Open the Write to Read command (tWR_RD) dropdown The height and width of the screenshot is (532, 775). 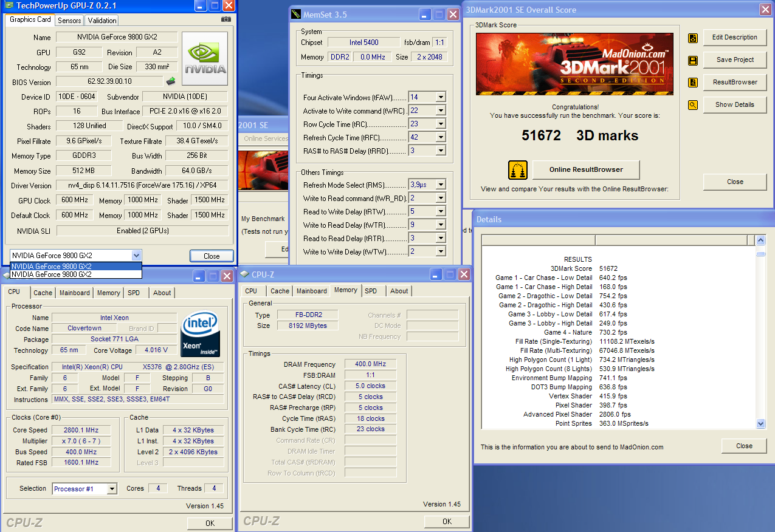pos(441,198)
